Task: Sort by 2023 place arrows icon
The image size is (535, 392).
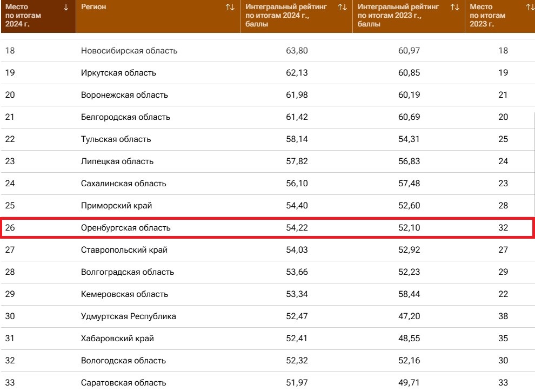Action: pos(530,7)
